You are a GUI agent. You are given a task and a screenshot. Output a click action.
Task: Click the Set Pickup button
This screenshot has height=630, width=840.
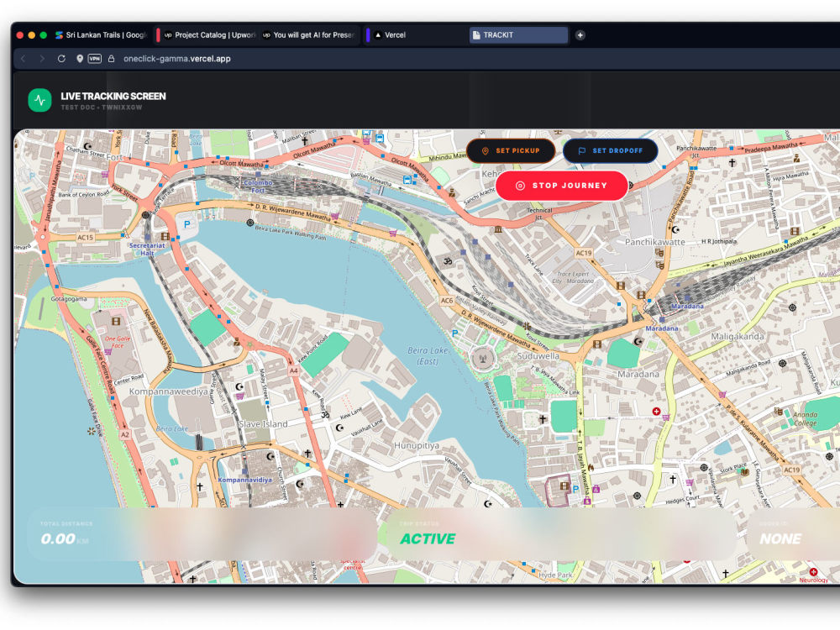tap(511, 150)
